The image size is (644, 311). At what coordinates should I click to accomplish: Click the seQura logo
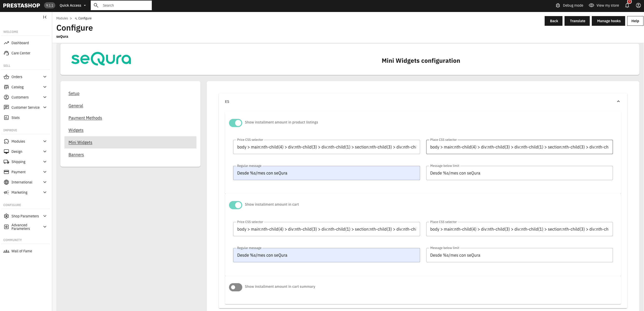(101, 59)
